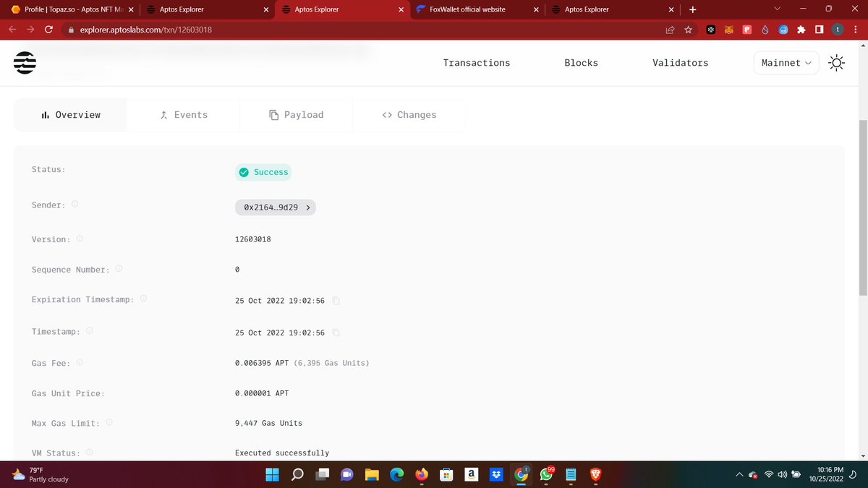The height and width of the screenshot is (488, 868).
Task: Click the gas fee value 0.006395 APT
Action: pos(263,363)
